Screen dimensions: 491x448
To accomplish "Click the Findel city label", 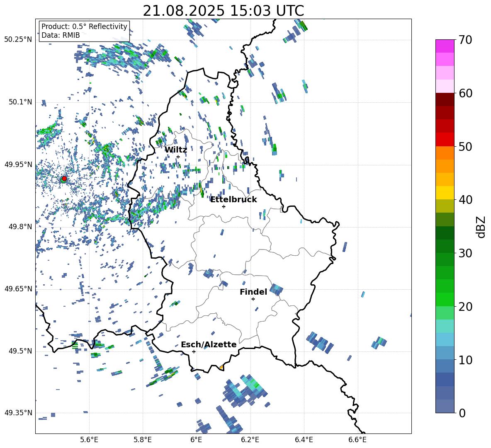I will click(x=253, y=292).
